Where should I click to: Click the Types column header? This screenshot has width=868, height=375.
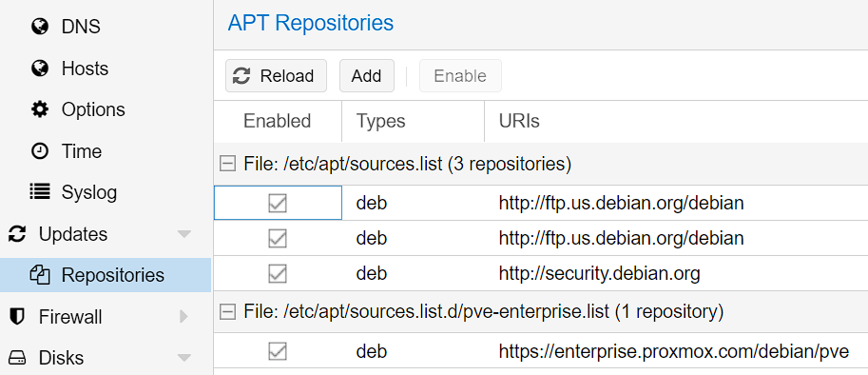413,121
